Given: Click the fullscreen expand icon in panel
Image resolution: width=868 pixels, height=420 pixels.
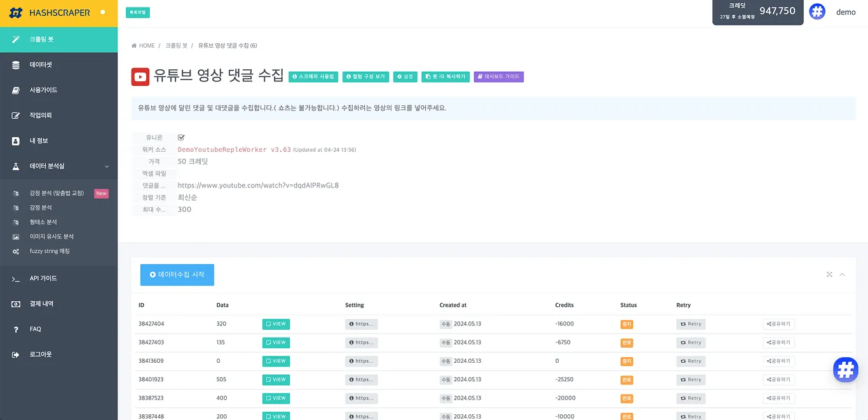Looking at the screenshot, I should click(x=829, y=274).
